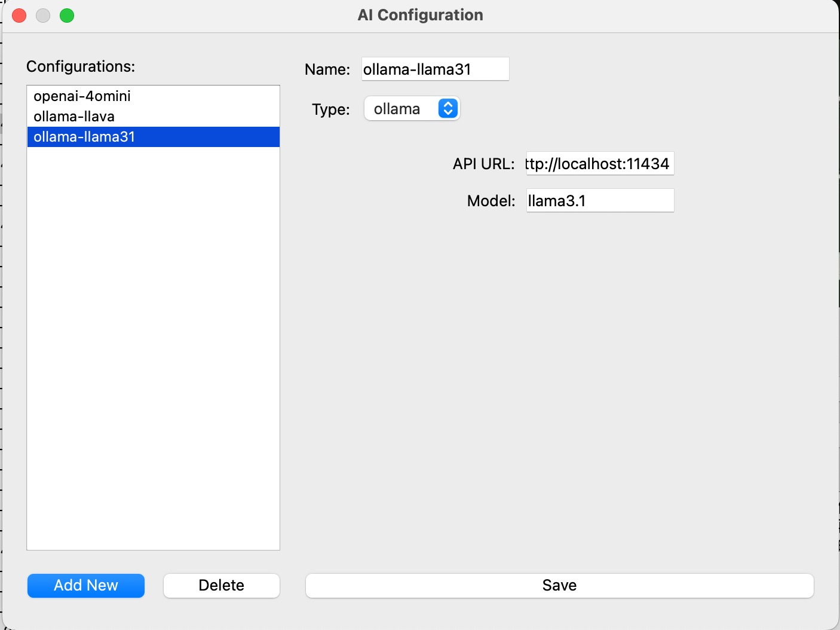This screenshot has width=840, height=630.
Task: Select the openai-4omini configuration
Action: pos(153,96)
